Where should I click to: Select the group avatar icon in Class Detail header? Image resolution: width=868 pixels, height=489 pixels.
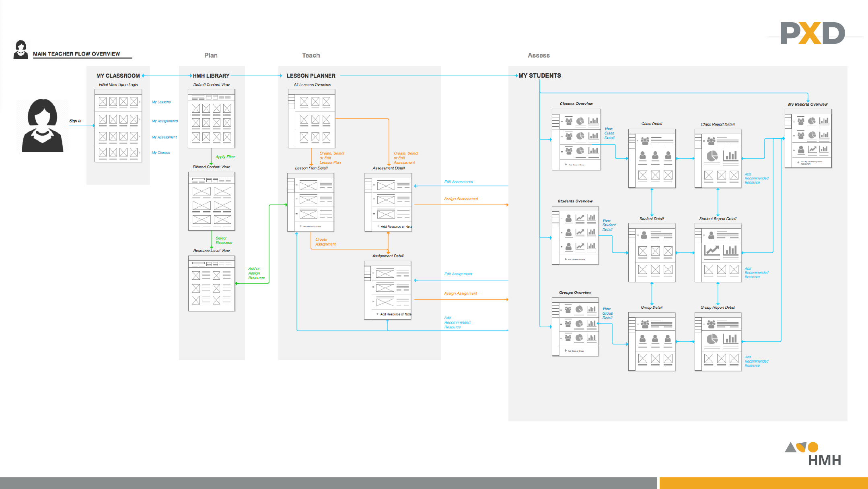(645, 141)
